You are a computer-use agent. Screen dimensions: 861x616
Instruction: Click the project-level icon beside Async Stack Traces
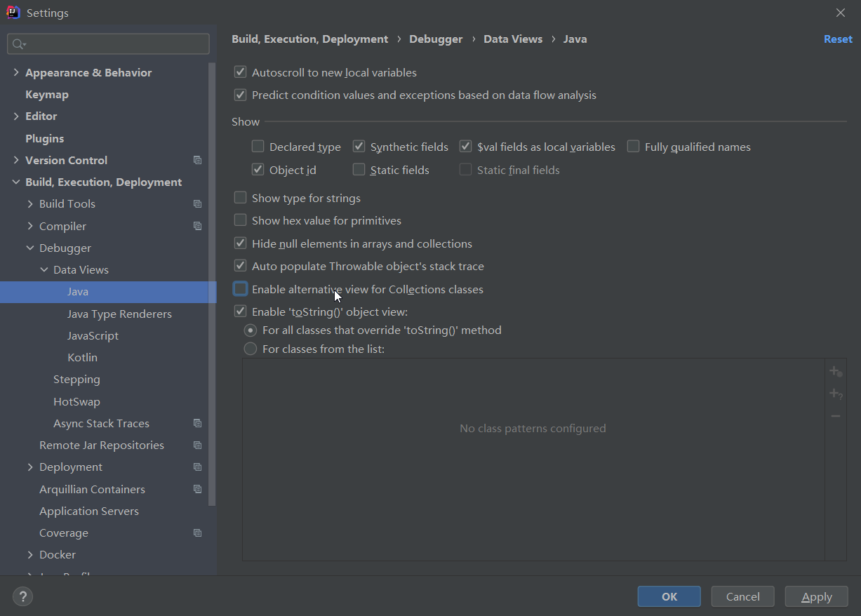point(197,423)
